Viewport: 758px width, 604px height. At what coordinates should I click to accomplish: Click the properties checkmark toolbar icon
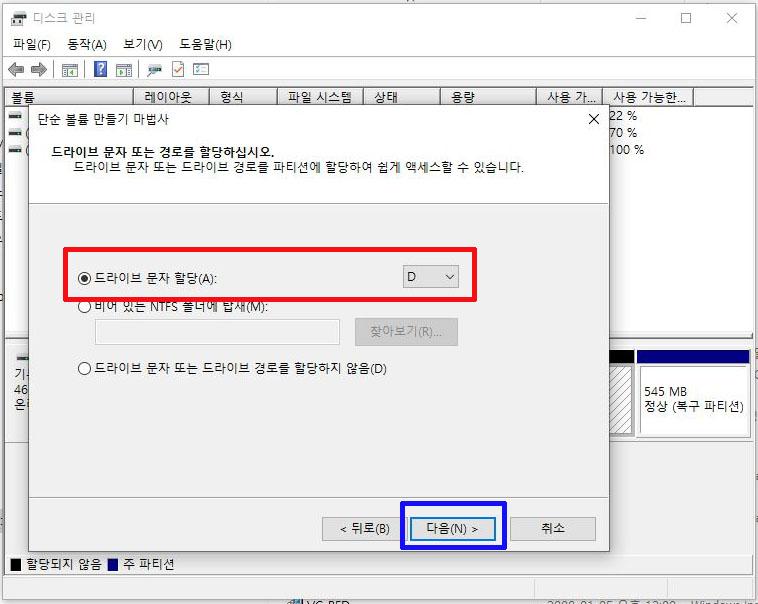click(x=178, y=69)
